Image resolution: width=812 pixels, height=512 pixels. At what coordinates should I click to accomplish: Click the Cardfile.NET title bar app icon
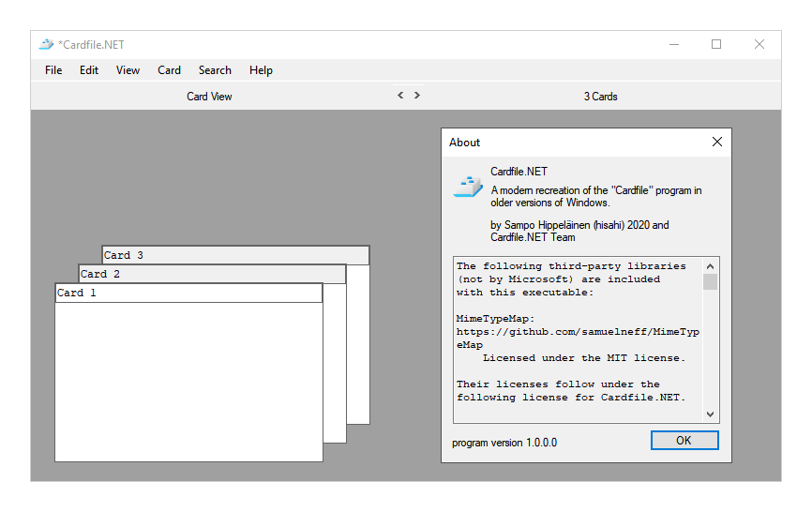pyautogui.click(x=46, y=44)
